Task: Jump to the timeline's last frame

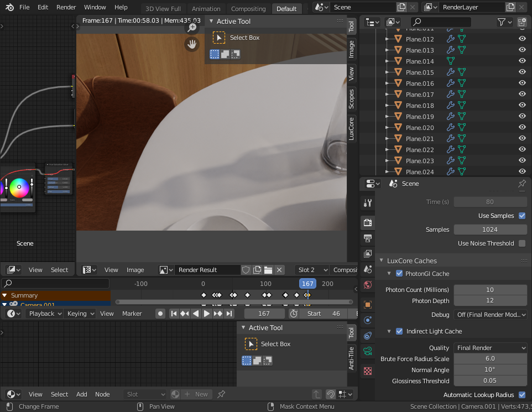Action: tap(229, 314)
